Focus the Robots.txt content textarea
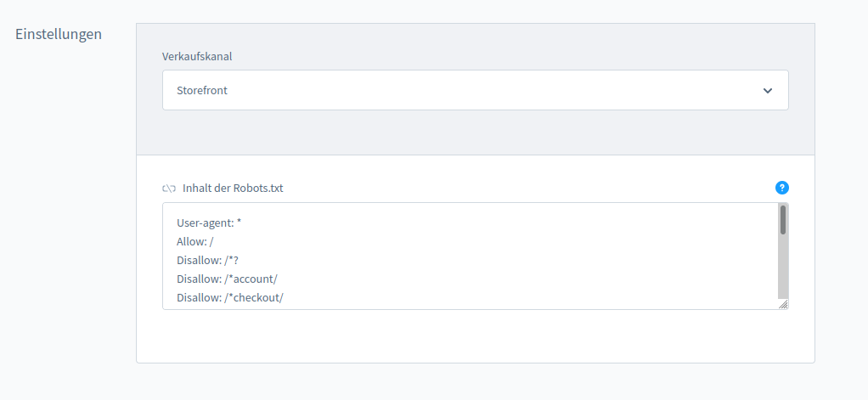Screen dimensions: 868x400 [x=475, y=256]
